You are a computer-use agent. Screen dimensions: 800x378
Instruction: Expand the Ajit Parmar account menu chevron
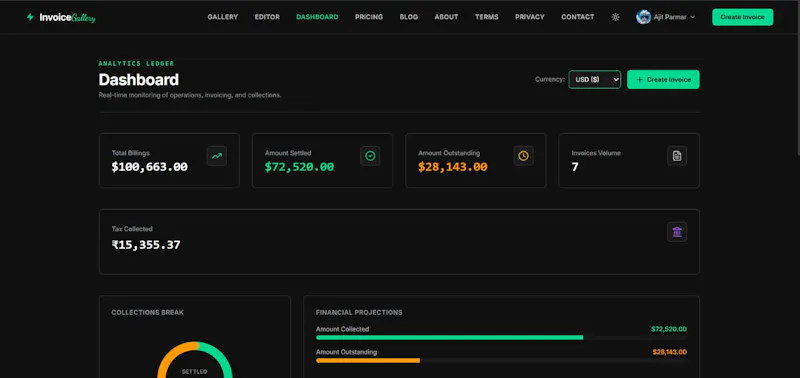click(692, 17)
